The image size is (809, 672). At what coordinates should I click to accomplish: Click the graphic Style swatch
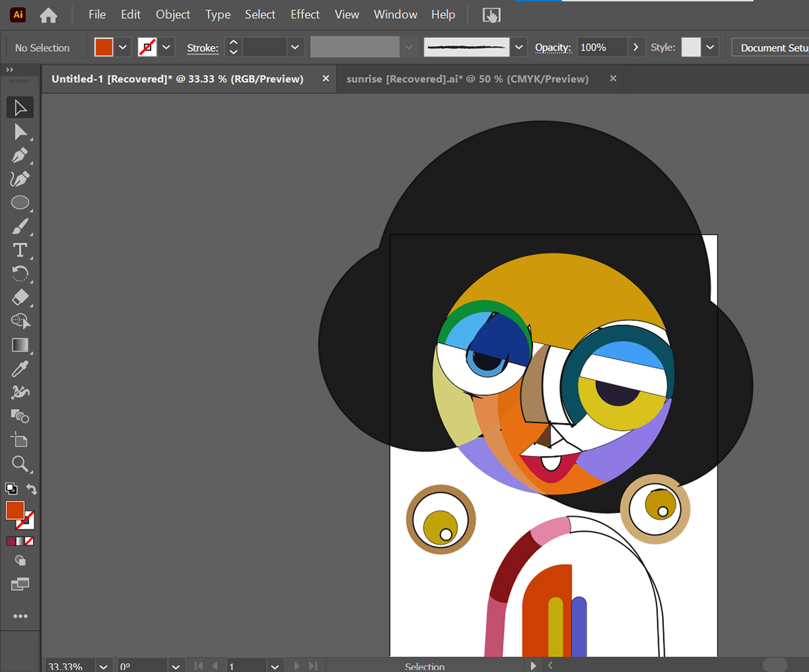point(691,47)
